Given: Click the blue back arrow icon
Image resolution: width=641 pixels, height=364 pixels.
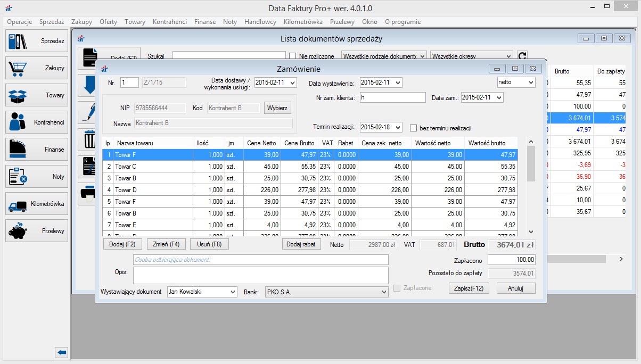Looking at the screenshot, I should [62, 352].
